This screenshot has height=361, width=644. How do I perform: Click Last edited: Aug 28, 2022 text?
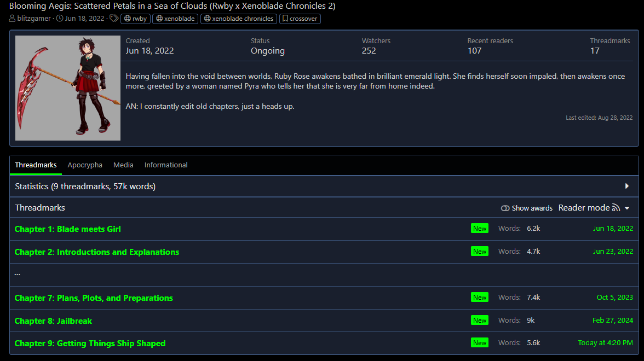click(x=599, y=118)
